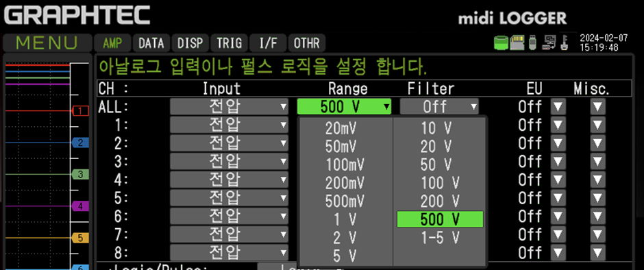Open channel 1 EU arrow button
Screen dimensions: 644x270
(x=558, y=125)
